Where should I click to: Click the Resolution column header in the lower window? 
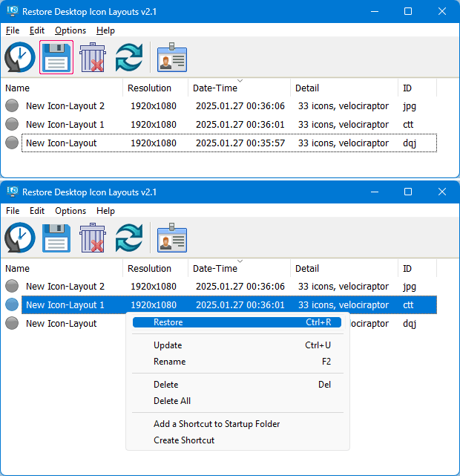click(149, 269)
